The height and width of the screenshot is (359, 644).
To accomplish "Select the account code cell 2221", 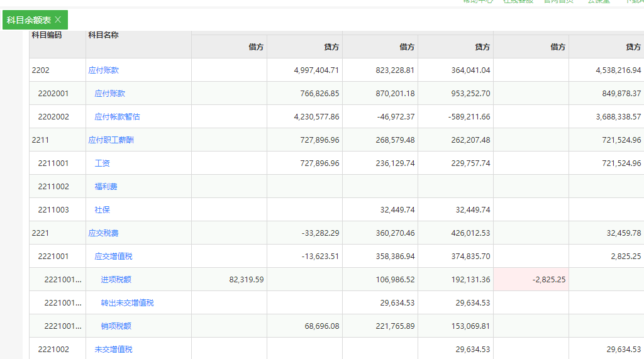I will 40,233.
